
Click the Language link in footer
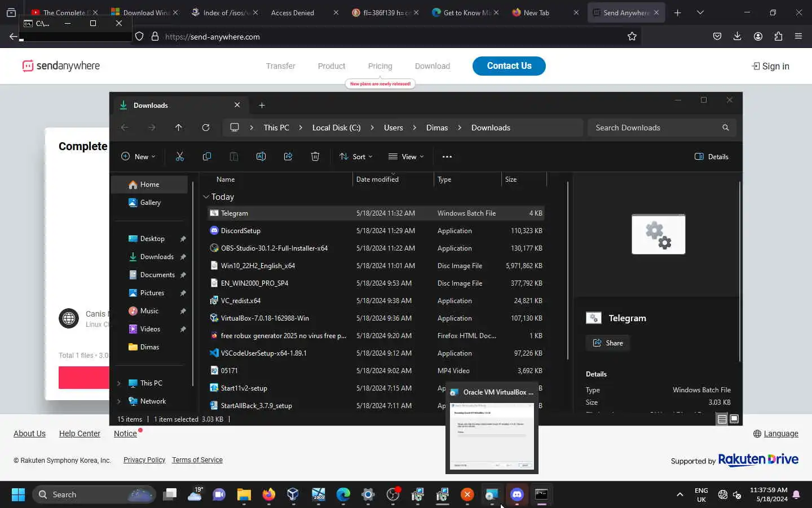(776, 433)
